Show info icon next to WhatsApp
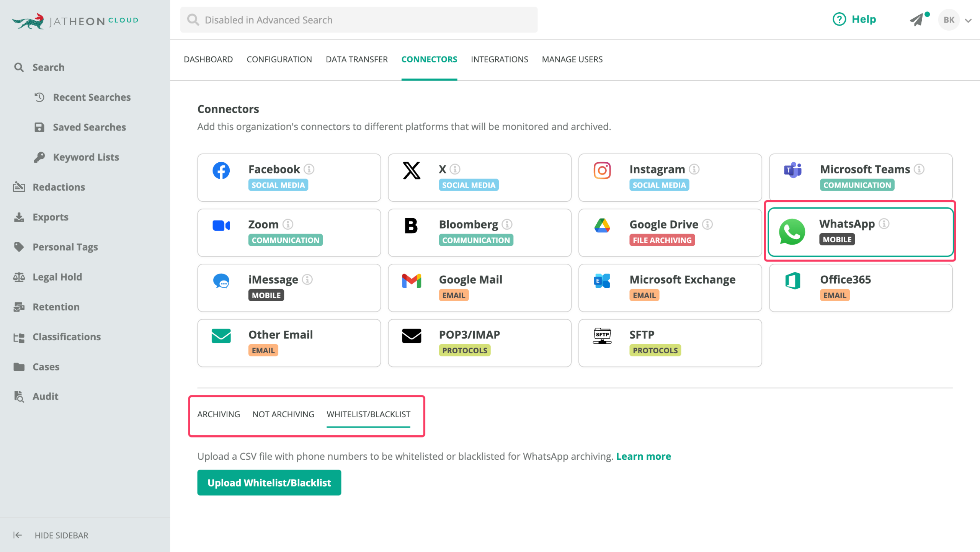The height and width of the screenshot is (552, 980). [884, 224]
